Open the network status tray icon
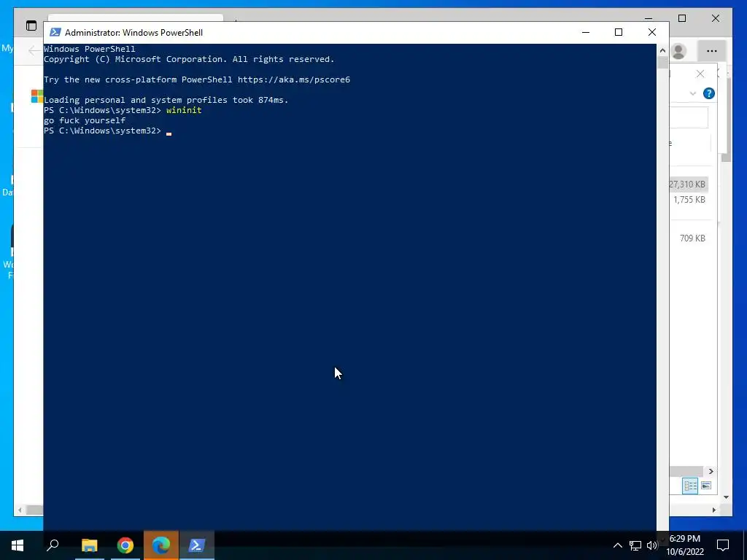 [635, 545]
